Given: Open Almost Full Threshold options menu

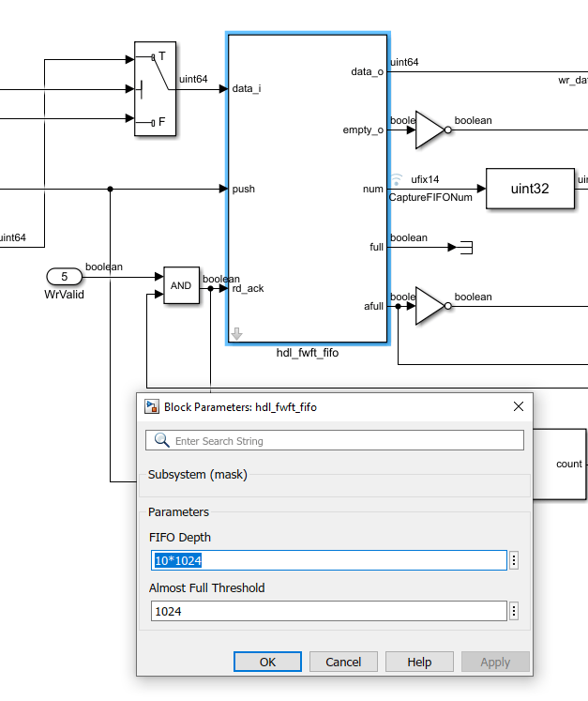Looking at the screenshot, I should tap(514, 611).
